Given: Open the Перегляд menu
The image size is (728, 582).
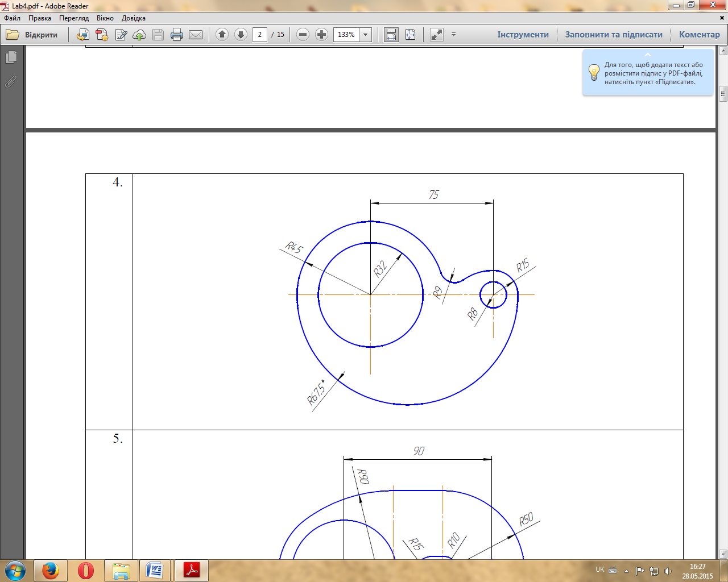Looking at the screenshot, I should coord(74,18).
